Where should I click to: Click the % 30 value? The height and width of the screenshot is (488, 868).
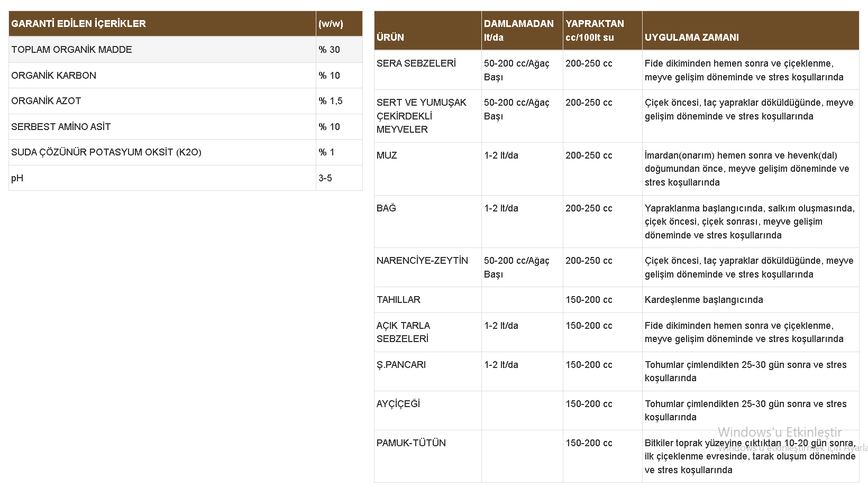[x=329, y=50]
